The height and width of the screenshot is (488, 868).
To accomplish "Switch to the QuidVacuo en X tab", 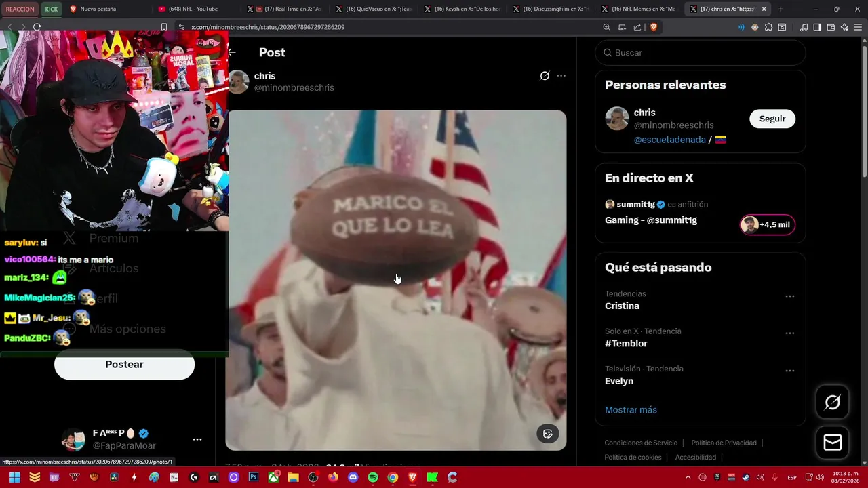I will point(374,9).
